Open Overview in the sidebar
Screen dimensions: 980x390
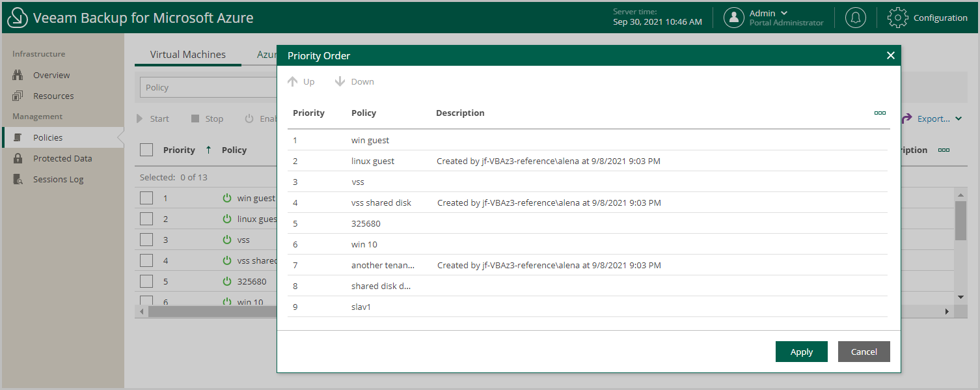coord(51,75)
